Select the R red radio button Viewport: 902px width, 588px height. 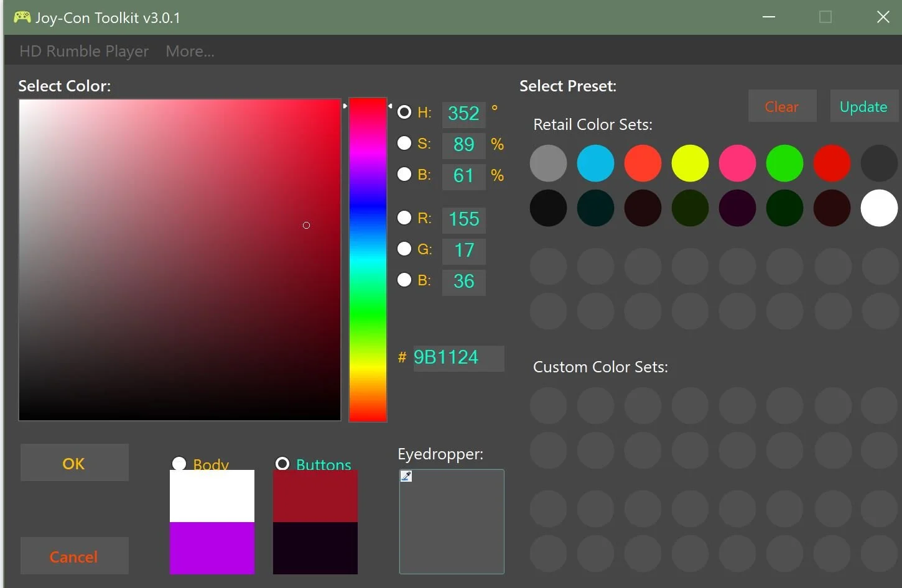(404, 218)
